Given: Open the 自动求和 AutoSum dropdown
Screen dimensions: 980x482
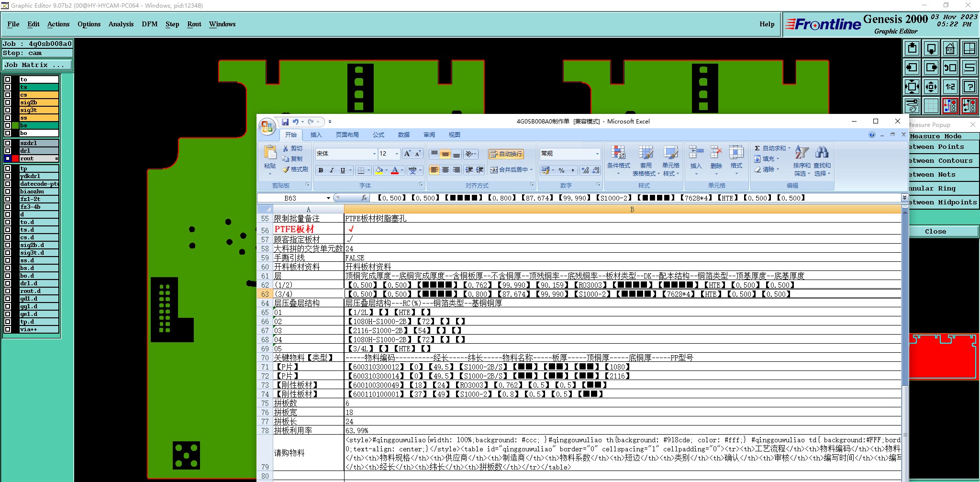Looking at the screenshot, I should click(x=789, y=148).
